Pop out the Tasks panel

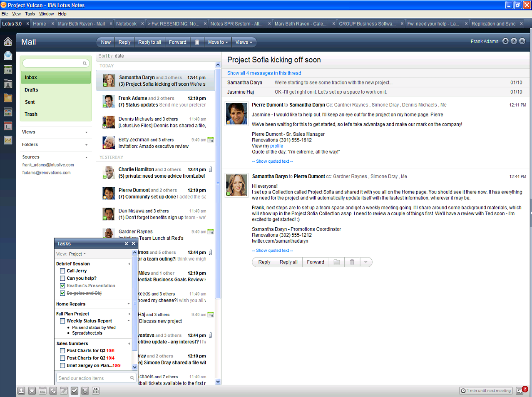point(127,243)
